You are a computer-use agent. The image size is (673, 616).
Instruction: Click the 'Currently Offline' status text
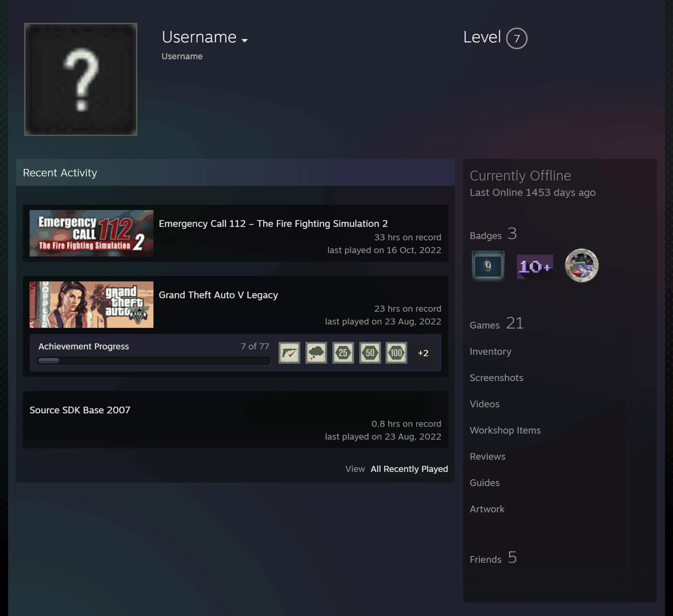(520, 176)
